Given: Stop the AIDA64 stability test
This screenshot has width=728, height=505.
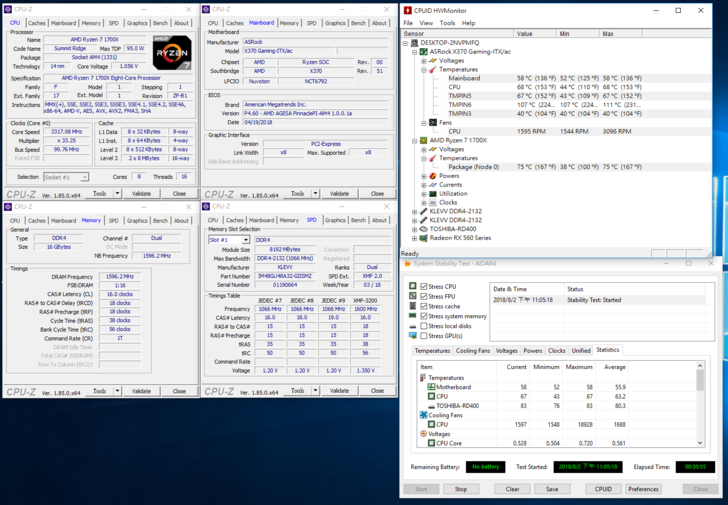Looking at the screenshot, I should pyautogui.click(x=461, y=489).
